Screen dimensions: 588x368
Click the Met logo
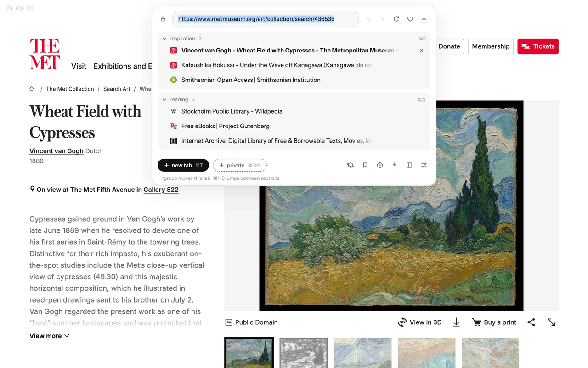[45, 54]
